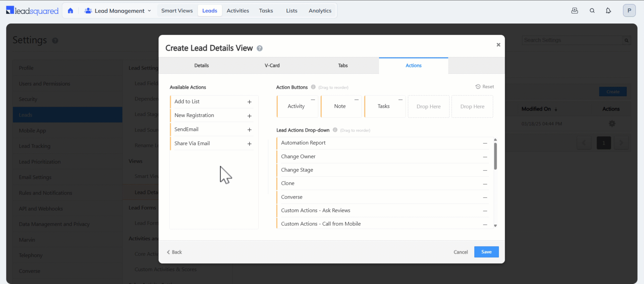This screenshot has height=284, width=644.
Task: Remove the Tasks action button with minus
Action: (x=400, y=99)
